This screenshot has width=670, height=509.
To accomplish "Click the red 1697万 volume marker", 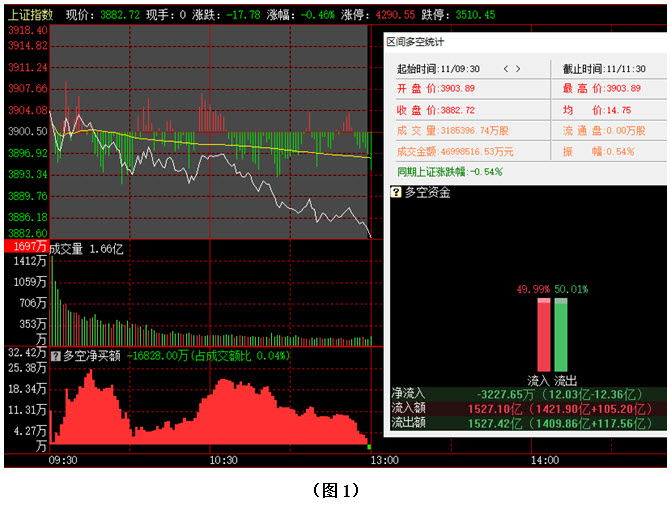I will 25,246.
